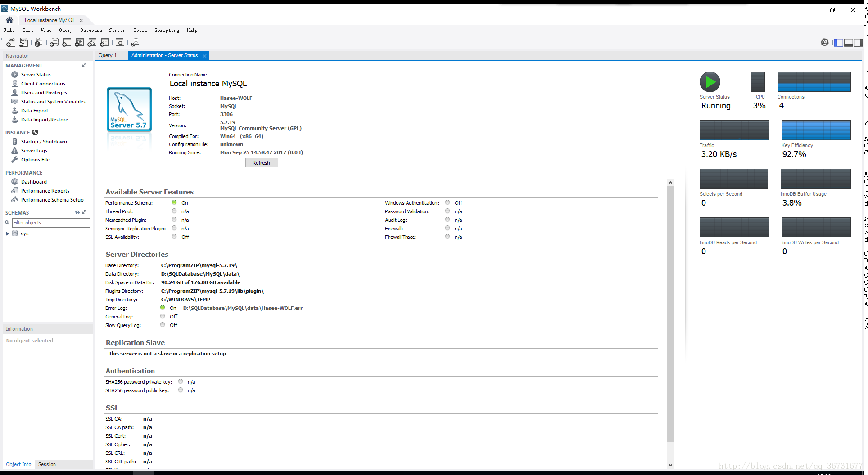Image resolution: width=868 pixels, height=475 pixels.
Task: Create new table toolbar icon
Action: (67, 42)
